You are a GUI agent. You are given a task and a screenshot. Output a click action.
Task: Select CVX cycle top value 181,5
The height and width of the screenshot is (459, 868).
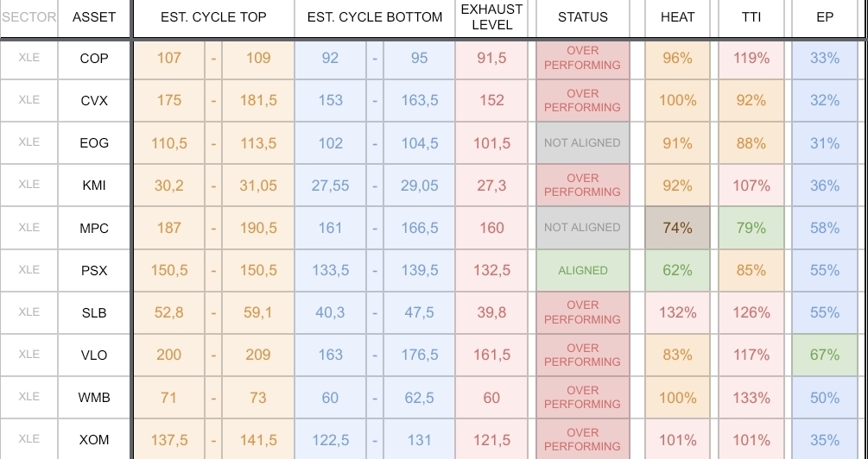[x=258, y=100]
